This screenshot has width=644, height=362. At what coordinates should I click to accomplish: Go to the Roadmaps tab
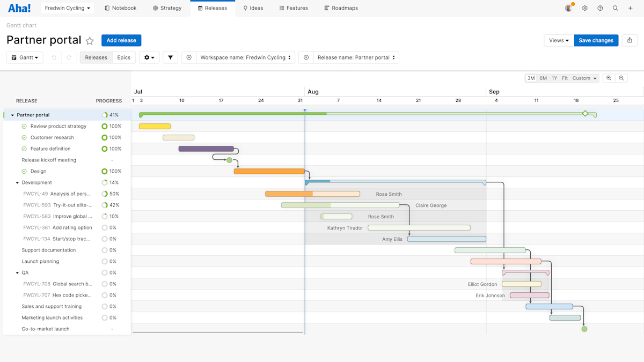click(341, 8)
